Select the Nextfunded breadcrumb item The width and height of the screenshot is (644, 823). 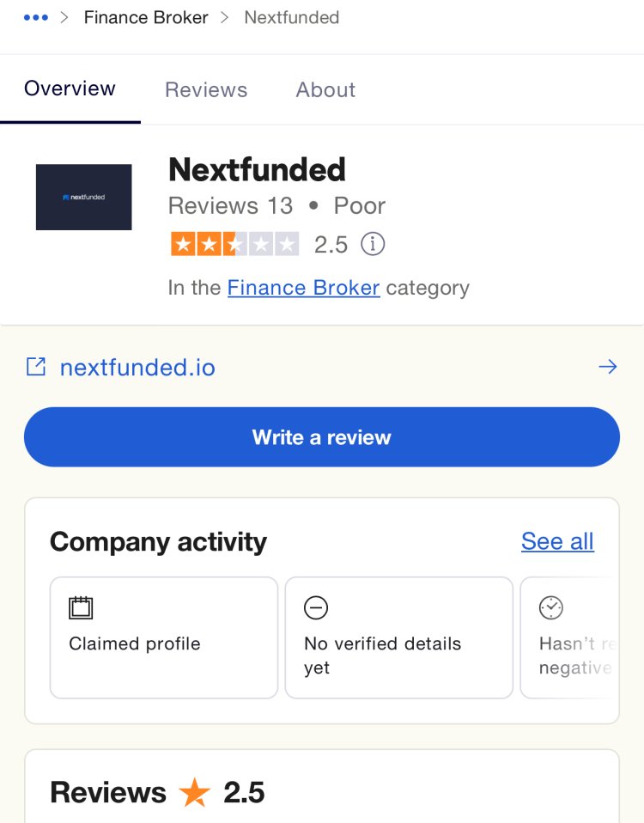click(292, 17)
